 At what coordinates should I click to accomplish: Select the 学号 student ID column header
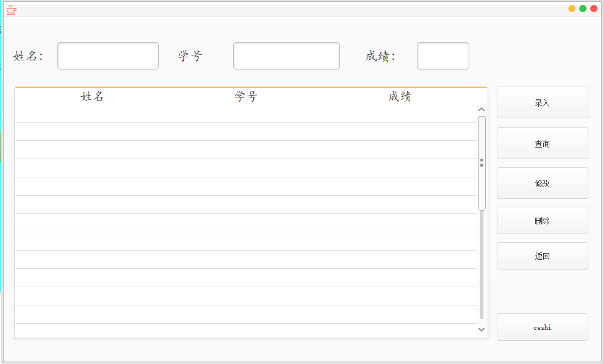[x=247, y=96]
